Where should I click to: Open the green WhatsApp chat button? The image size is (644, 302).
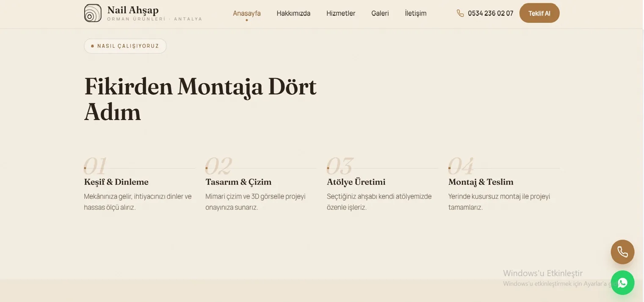click(x=622, y=283)
